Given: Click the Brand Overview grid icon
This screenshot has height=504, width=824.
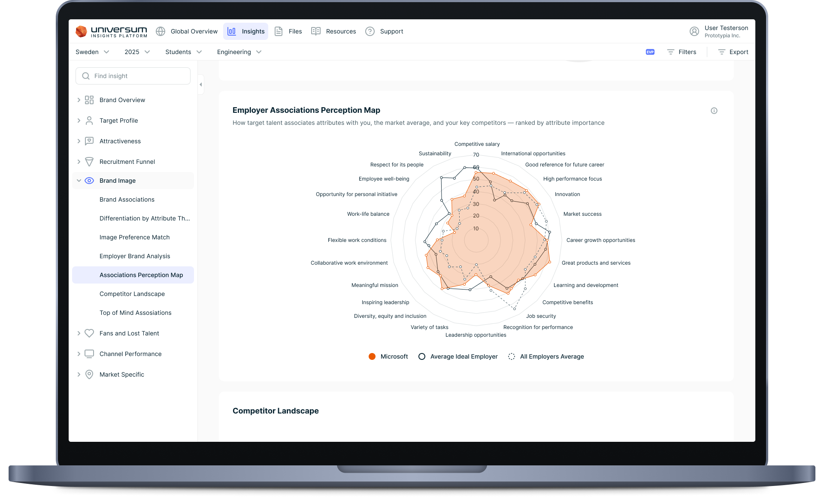Looking at the screenshot, I should click(89, 100).
